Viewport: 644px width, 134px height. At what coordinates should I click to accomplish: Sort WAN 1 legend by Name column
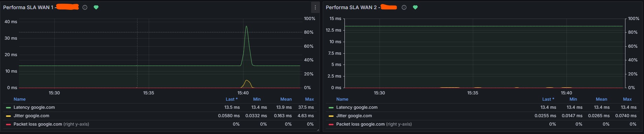[20, 99]
